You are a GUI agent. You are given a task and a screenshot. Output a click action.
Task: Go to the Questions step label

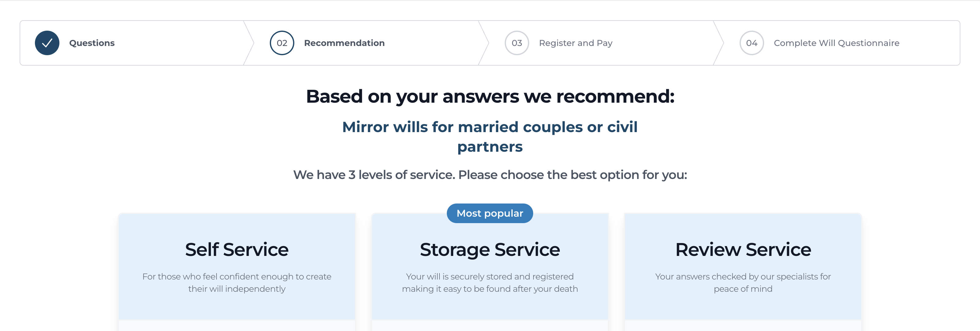(x=92, y=43)
